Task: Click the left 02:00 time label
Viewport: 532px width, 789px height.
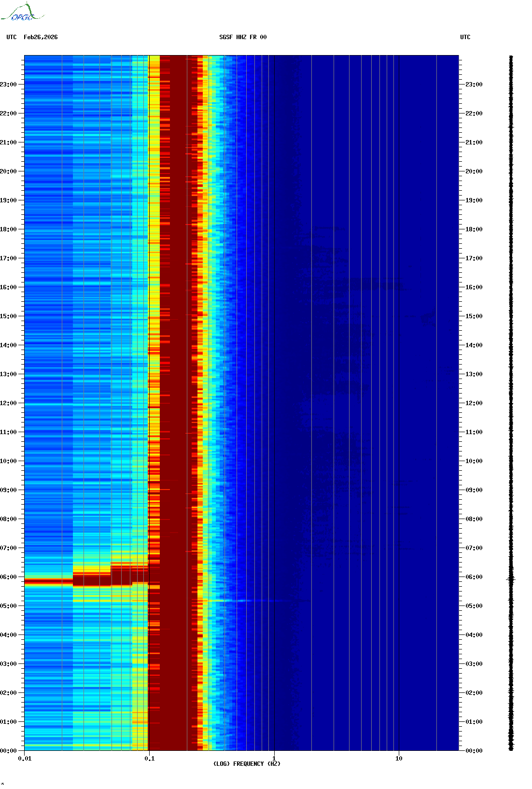Action: pos(8,693)
